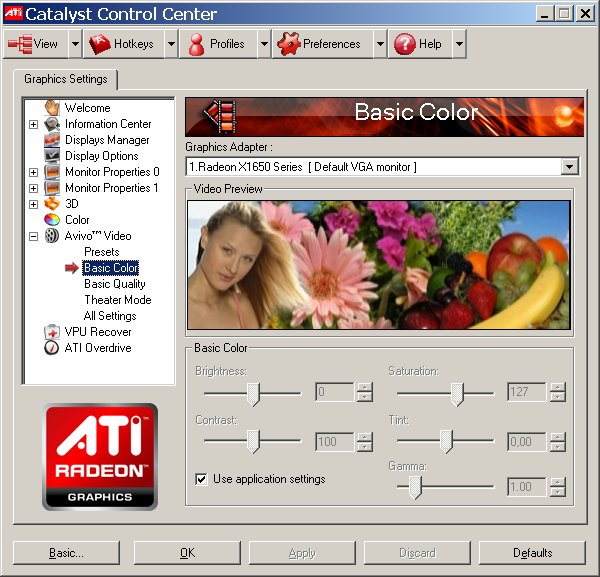Click the Displays Manager icon

point(52,140)
